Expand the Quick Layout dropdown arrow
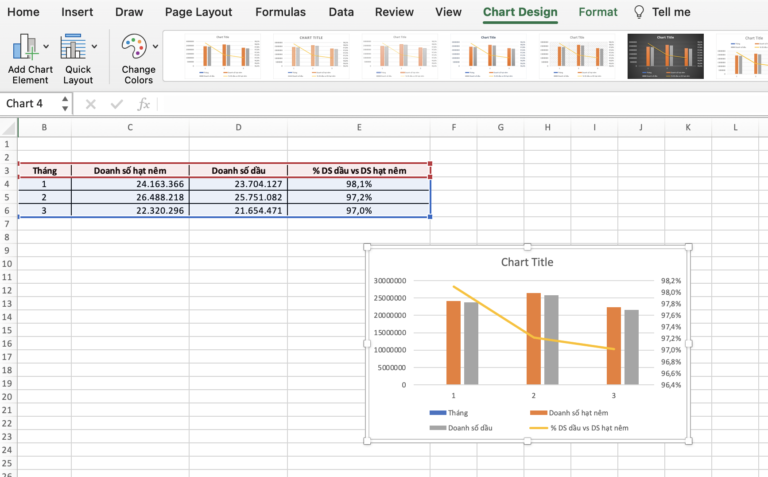Viewport: 768px width, 477px height. coord(95,47)
